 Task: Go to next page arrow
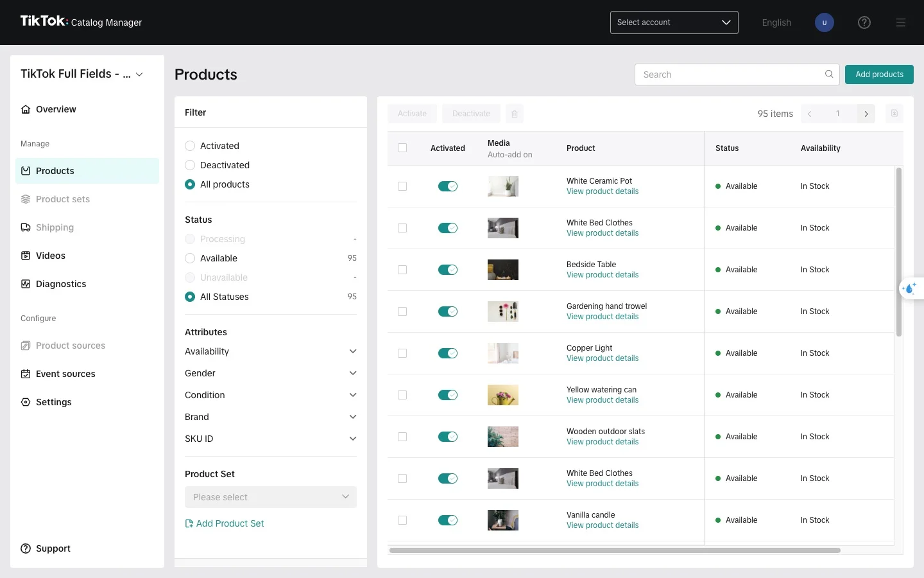[866, 114]
